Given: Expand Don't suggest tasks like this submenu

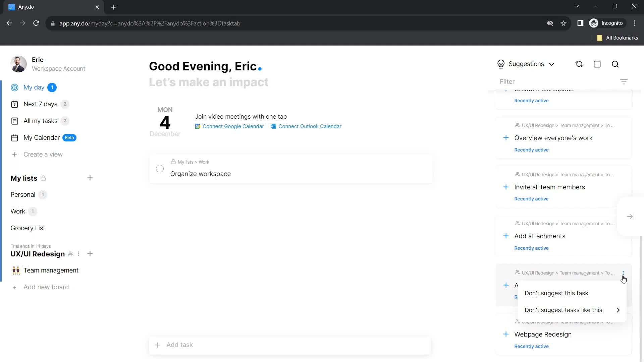Looking at the screenshot, I should point(572,310).
